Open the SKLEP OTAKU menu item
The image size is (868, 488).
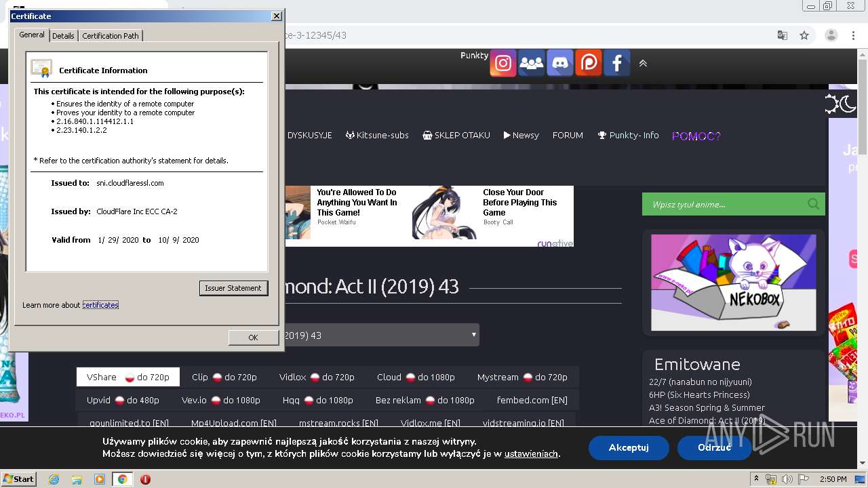pyautogui.click(x=456, y=136)
